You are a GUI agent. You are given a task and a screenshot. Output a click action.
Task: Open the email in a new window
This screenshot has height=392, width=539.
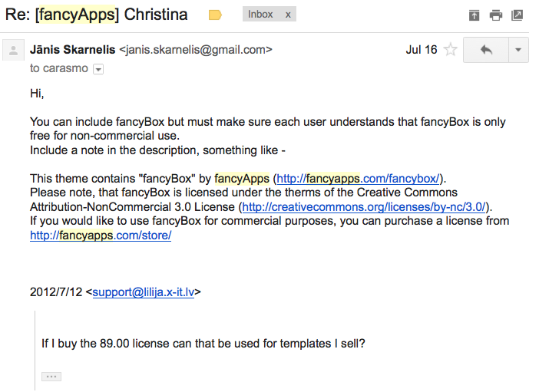pos(518,15)
